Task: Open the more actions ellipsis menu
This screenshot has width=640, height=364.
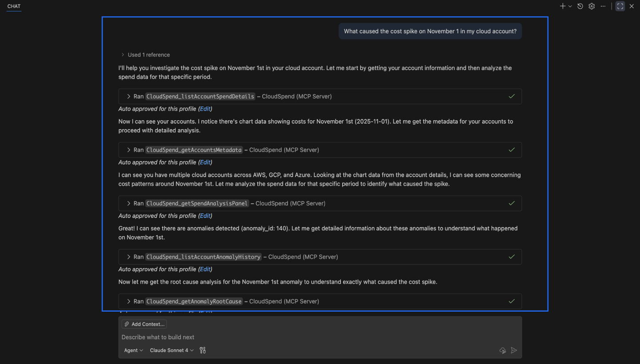Action: [603, 6]
